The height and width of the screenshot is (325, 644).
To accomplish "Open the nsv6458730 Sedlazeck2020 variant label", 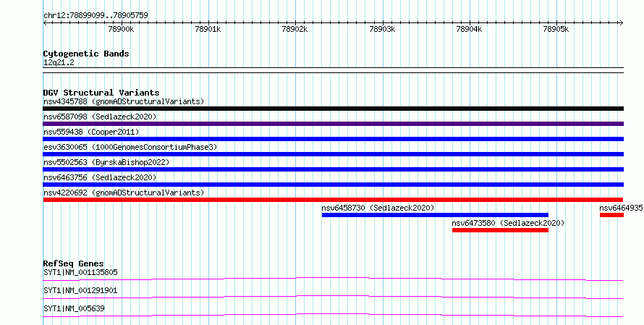I will coord(378,208).
